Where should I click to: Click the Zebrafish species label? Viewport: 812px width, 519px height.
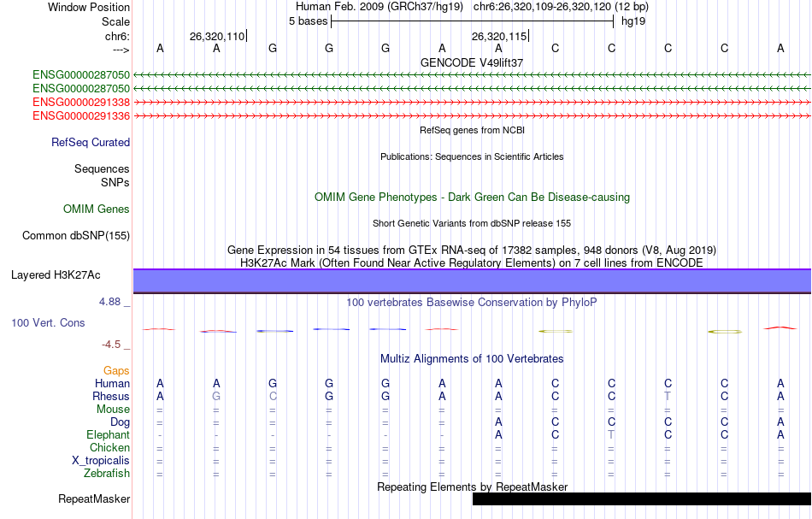(107, 473)
